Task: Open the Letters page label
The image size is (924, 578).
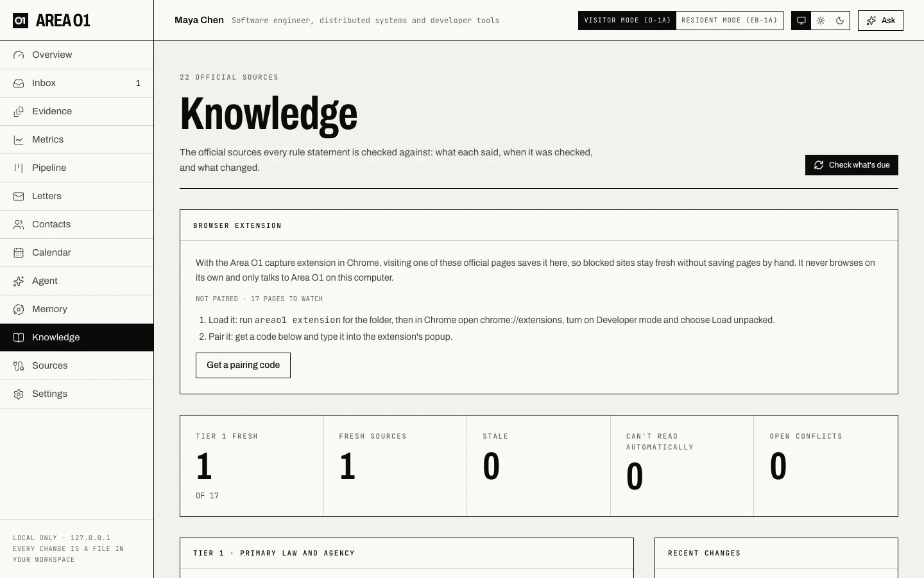Action: coord(47,197)
